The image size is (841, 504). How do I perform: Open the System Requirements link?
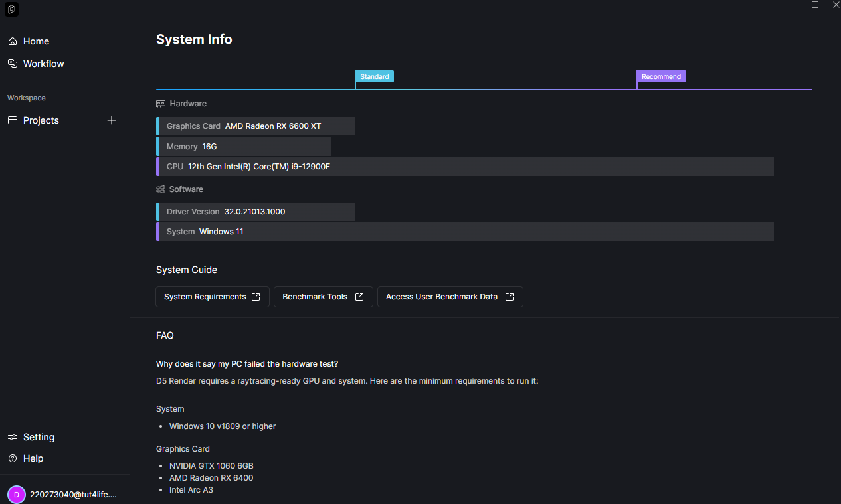(212, 297)
